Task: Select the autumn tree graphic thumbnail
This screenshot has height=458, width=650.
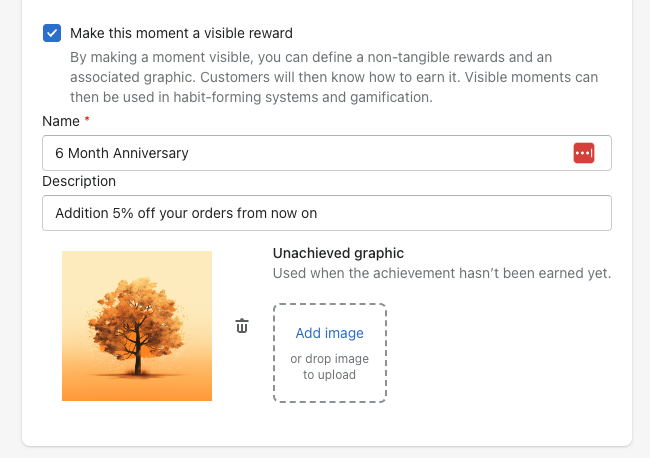Action: tap(137, 326)
